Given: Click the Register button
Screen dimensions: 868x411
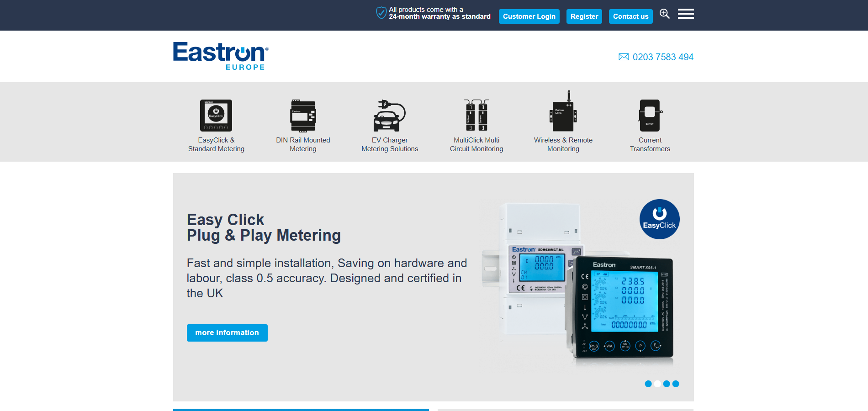Looking at the screenshot, I should pyautogui.click(x=584, y=16).
